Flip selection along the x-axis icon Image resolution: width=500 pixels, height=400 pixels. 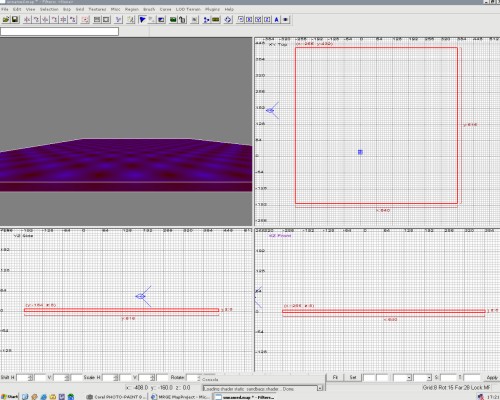point(27,19)
